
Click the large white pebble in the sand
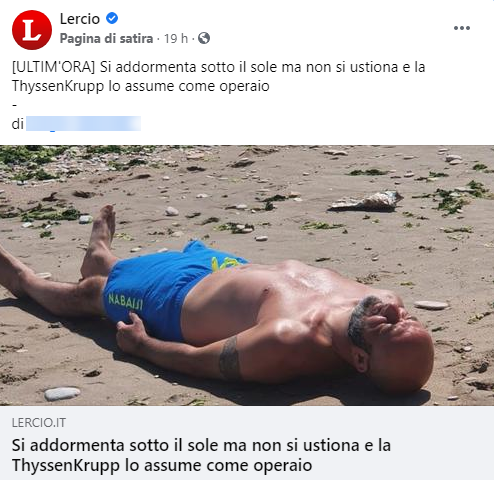coord(62,394)
